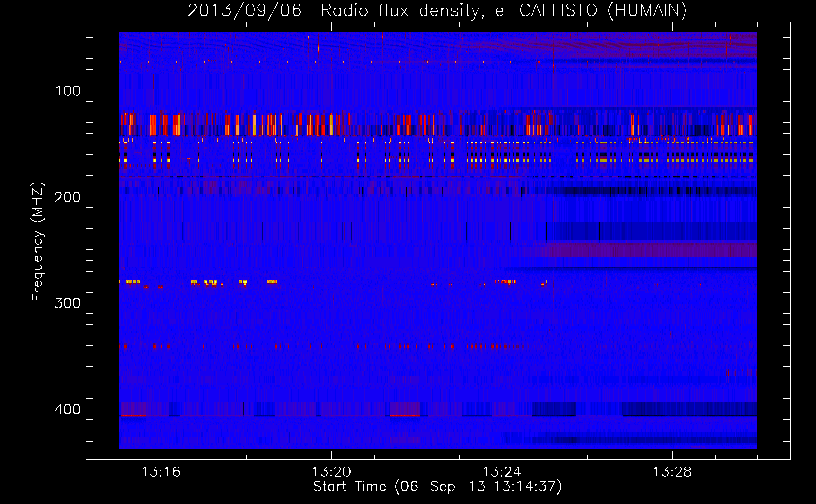
Task: Click the time tick label "13:20"
Action: 331,472
